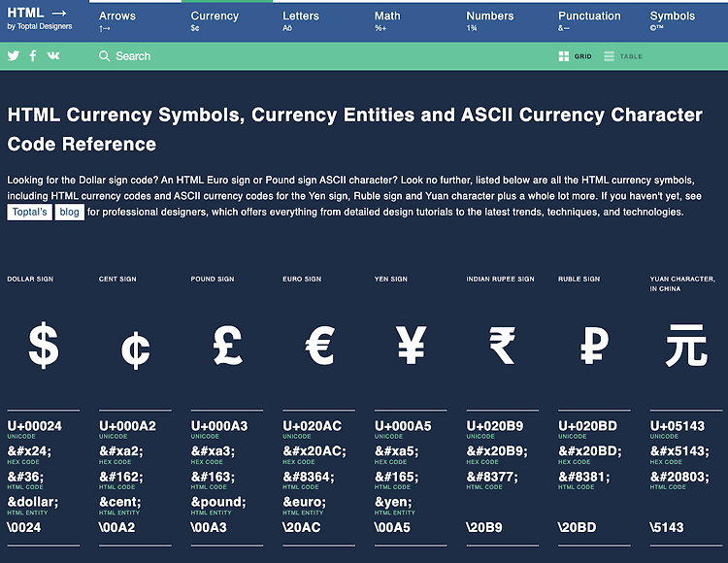Click hex code &#x20AC;
This screenshot has width=728, height=563.
click(x=314, y=450)
